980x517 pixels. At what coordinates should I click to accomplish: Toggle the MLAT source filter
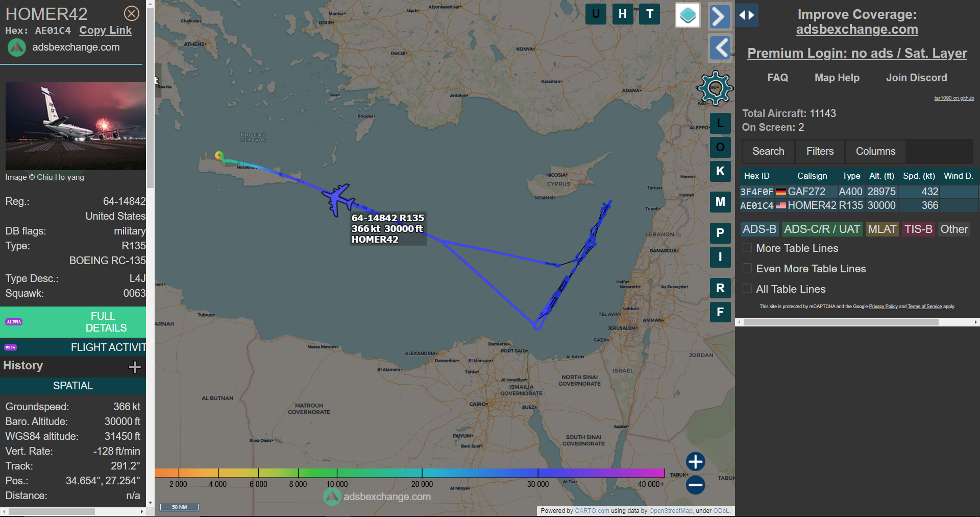882,229
